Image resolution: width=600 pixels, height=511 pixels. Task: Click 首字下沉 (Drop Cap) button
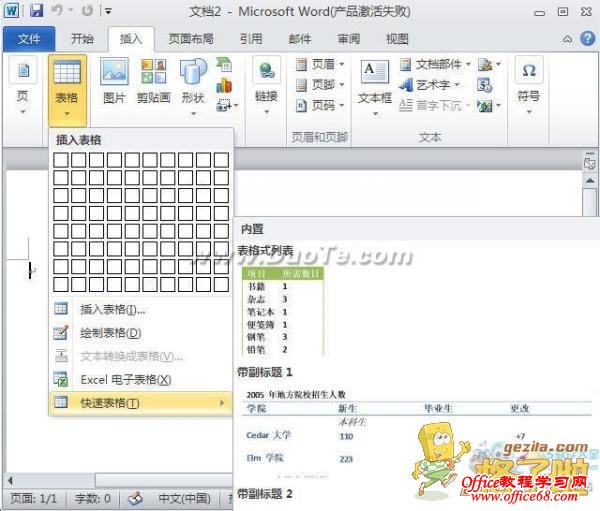(x=434, y=105)
